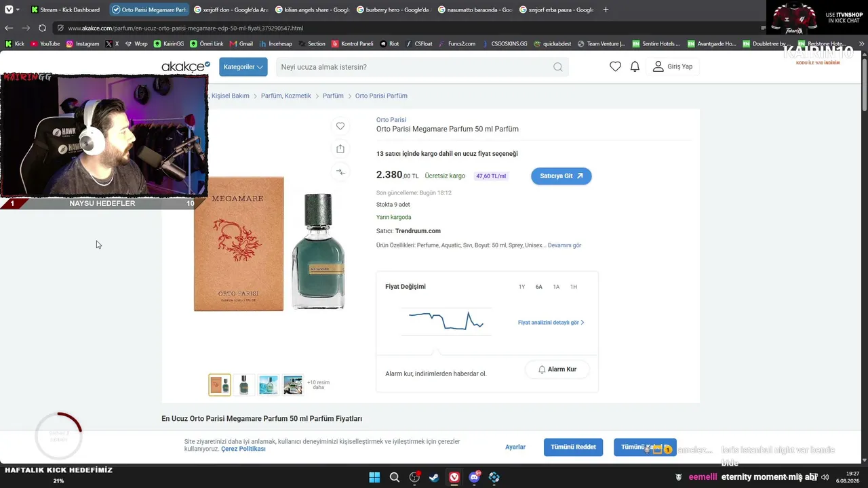Reload the page with the browser refresh icon
868x488 pixels.
click(x=42, y=28)
